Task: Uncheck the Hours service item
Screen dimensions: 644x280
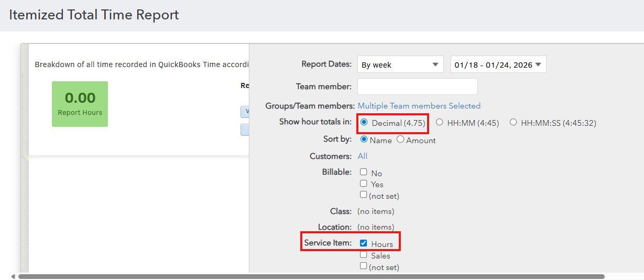Action: (x=364, y=243)
